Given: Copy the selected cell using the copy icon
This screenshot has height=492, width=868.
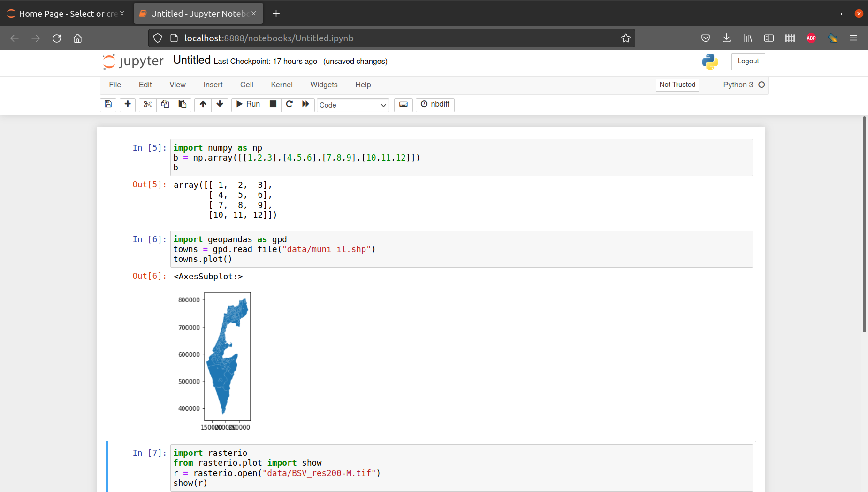Looking at the screenshot, I should 165,104.
